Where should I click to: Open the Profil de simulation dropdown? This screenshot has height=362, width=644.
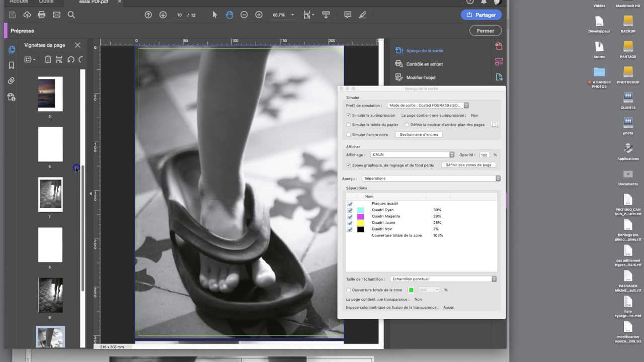coord(428,106)
